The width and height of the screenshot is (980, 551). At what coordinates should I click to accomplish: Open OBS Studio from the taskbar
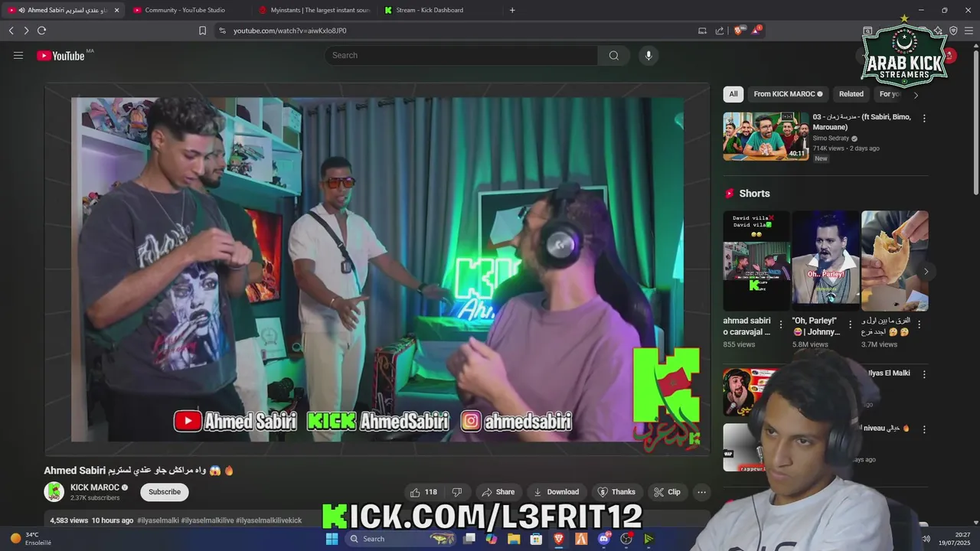tap(626, 539)
